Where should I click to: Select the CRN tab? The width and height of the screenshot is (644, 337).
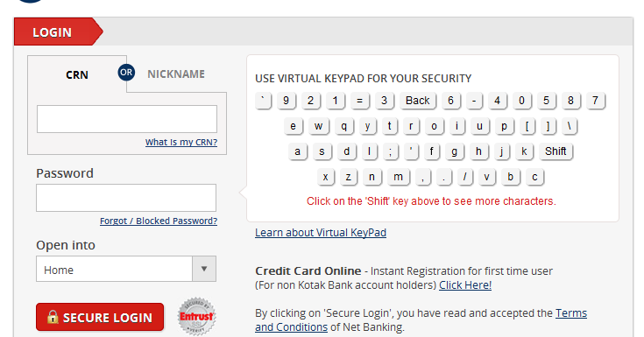pos(77,74)
